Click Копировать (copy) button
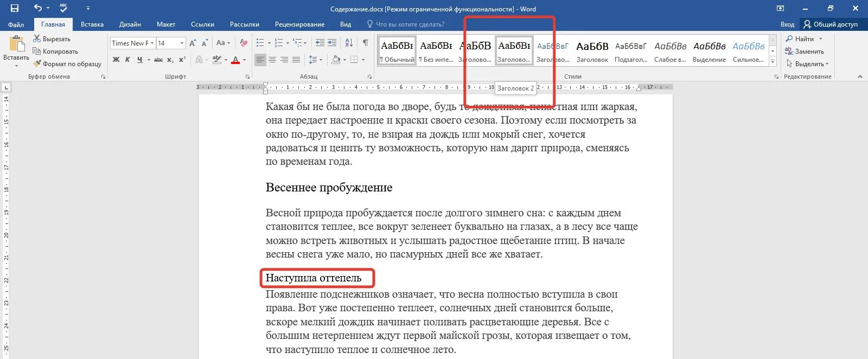This screenshot has width=868, height=359. click(56, 52)
